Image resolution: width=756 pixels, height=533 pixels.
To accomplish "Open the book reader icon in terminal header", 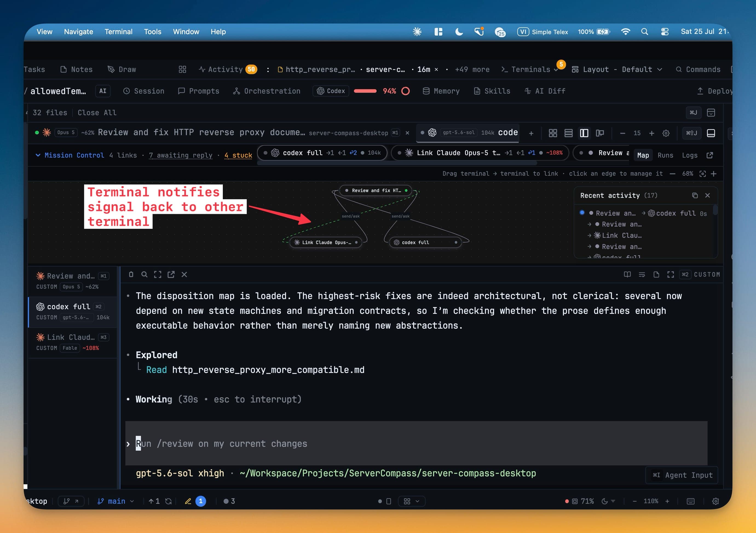I will 627,274.
